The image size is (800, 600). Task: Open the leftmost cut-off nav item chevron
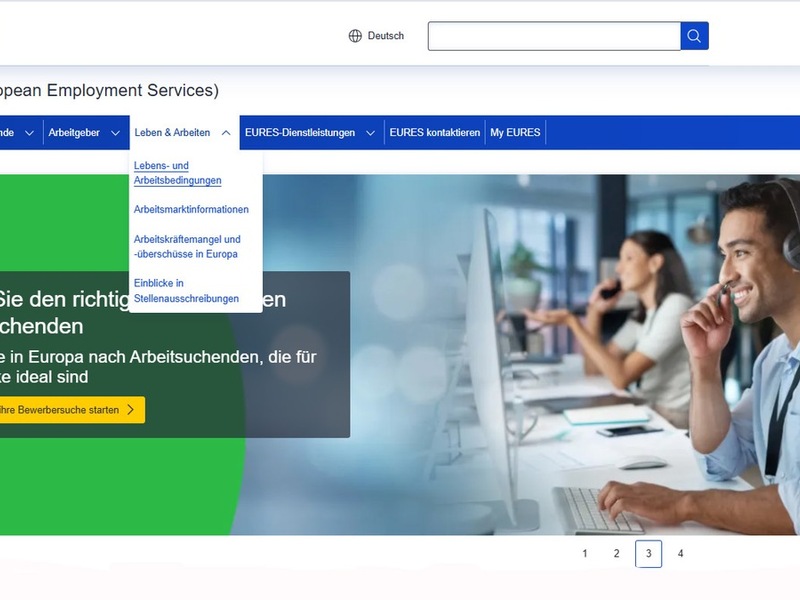coord(29,133)
